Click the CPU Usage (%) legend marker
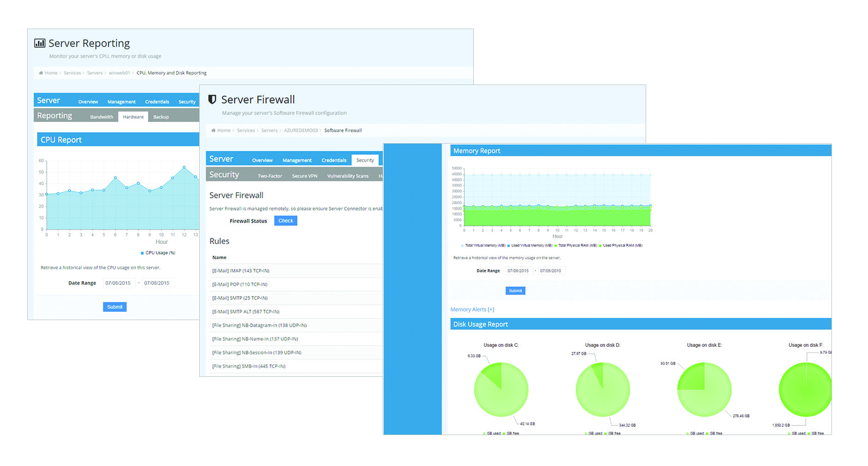This screenshot has width=868, height=466. pyautogui.click(x=142, y=253)
